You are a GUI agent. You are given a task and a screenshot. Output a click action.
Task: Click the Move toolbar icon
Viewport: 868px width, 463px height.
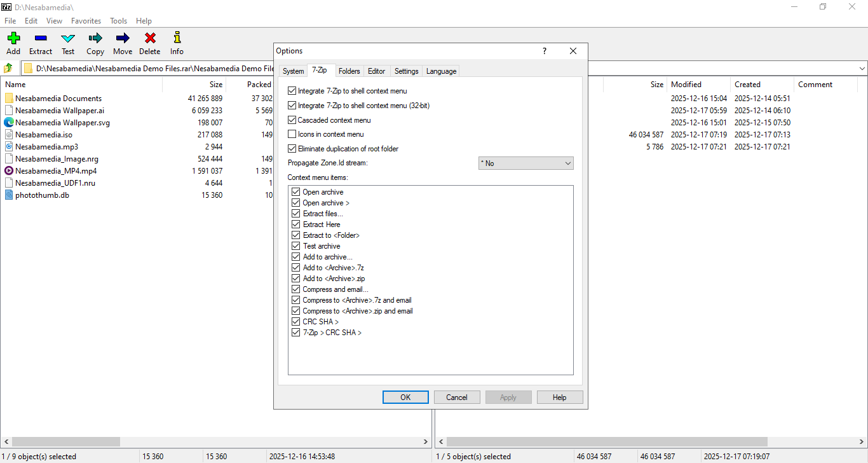(x=123, y=38)
